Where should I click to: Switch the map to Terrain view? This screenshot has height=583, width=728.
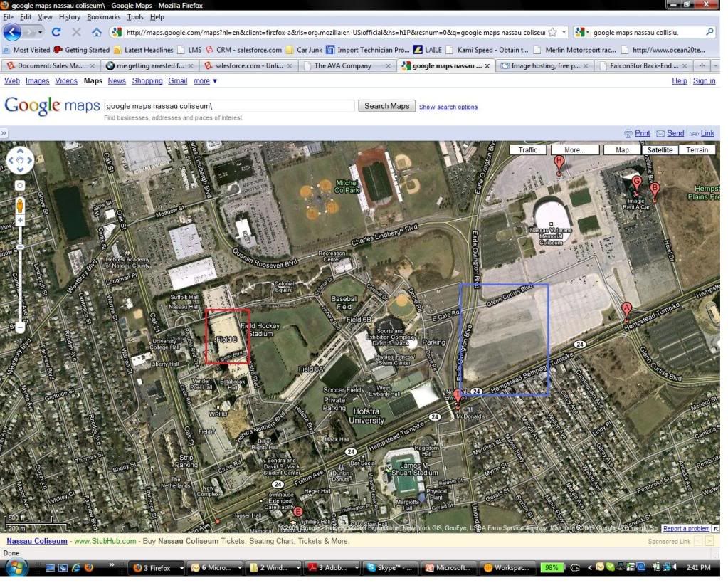pos(697,150)
